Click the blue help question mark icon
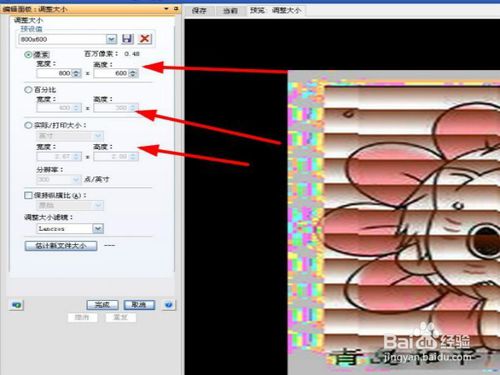 [169, 305]
